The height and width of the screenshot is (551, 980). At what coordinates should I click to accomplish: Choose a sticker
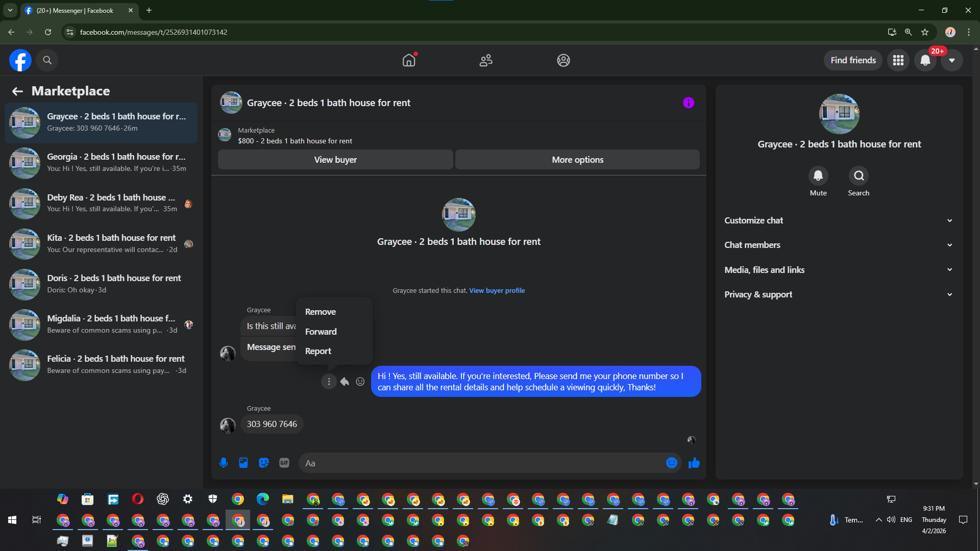(264, 463)
